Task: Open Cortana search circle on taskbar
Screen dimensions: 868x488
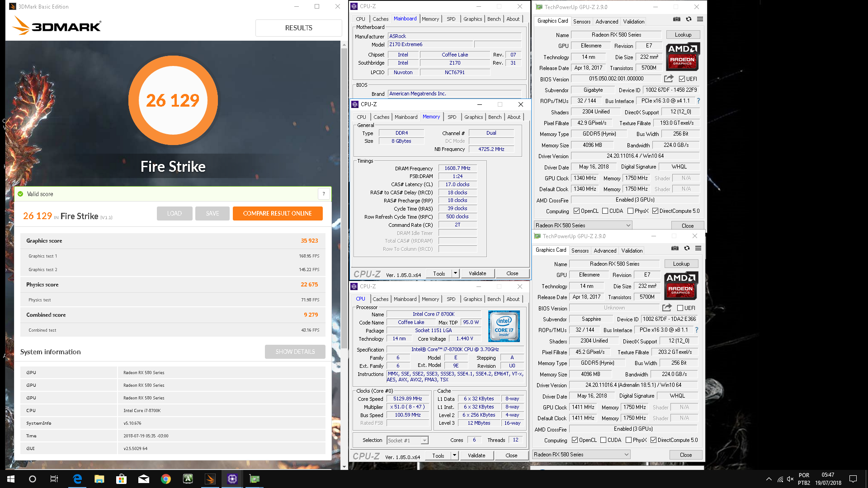Action: (32, 479)
